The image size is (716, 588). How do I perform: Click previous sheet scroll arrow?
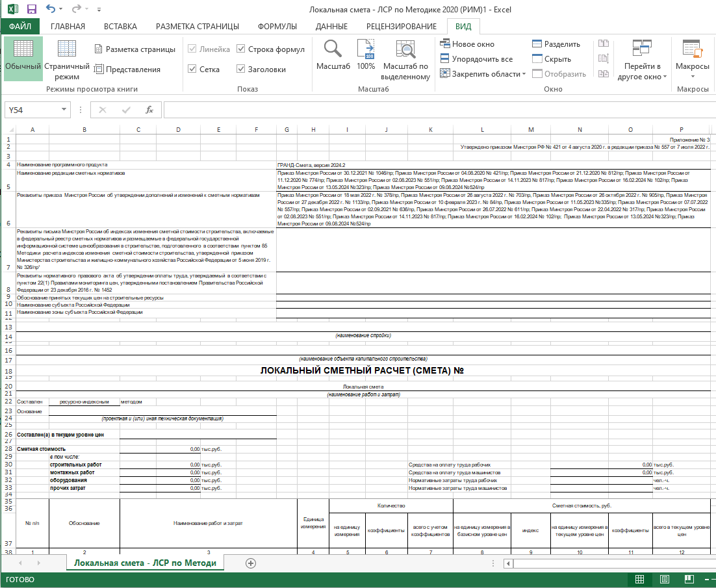pyautogui.click(x=20, y=563)
